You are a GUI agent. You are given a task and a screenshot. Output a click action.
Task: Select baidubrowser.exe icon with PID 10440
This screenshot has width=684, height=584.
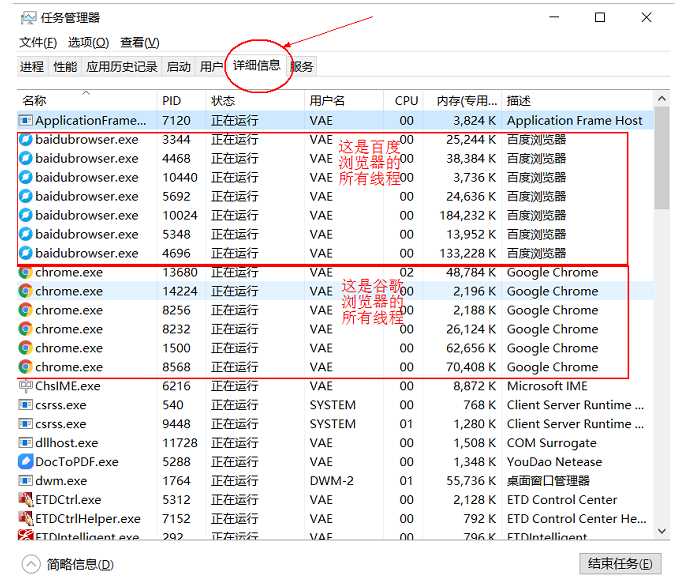pyautogui.click(x=26, y=178)
